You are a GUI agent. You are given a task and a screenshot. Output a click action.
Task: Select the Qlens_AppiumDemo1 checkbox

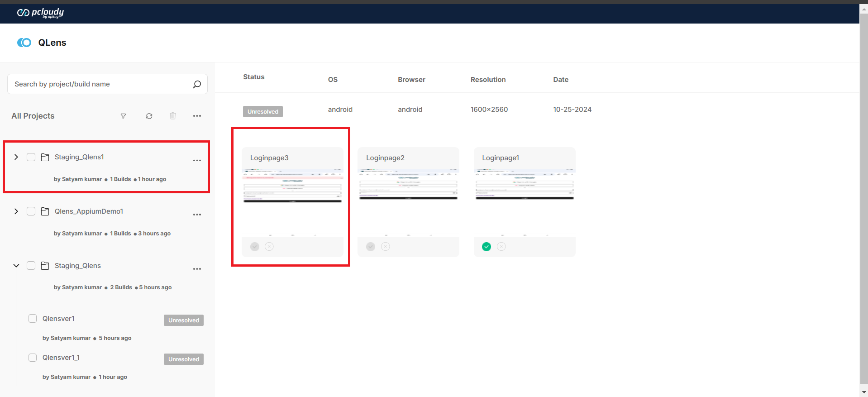point(31,211)
